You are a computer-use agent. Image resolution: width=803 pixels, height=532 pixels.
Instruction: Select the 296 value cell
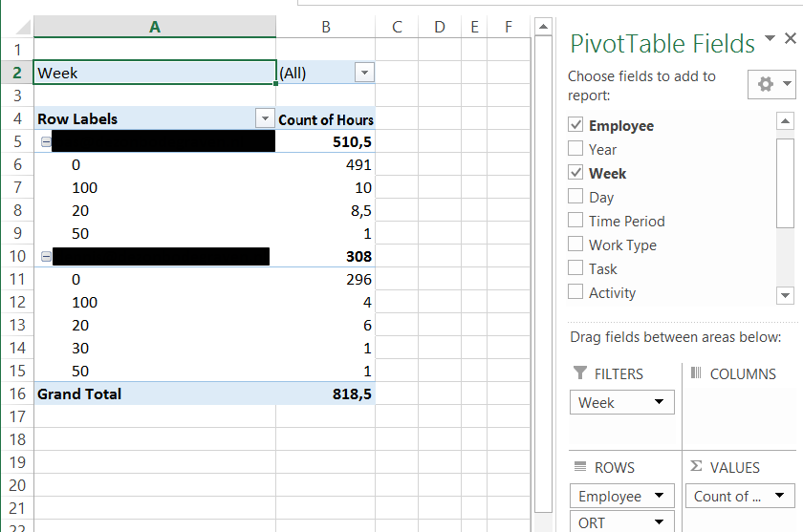coord(326,279)
